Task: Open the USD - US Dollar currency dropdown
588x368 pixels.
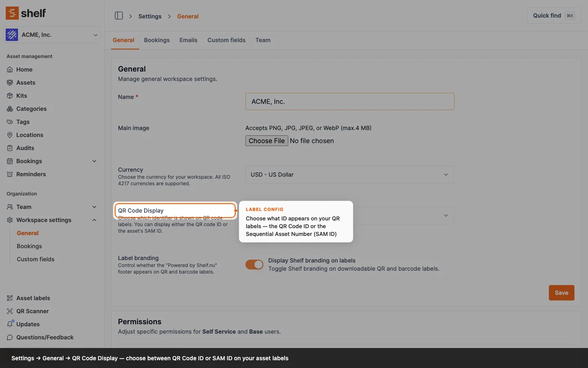Action: [x=350, y=175]
